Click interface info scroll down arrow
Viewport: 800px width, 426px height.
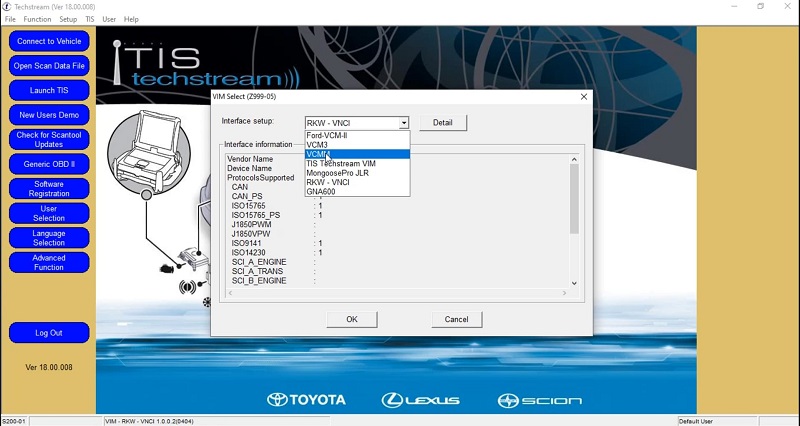(574, 283)
